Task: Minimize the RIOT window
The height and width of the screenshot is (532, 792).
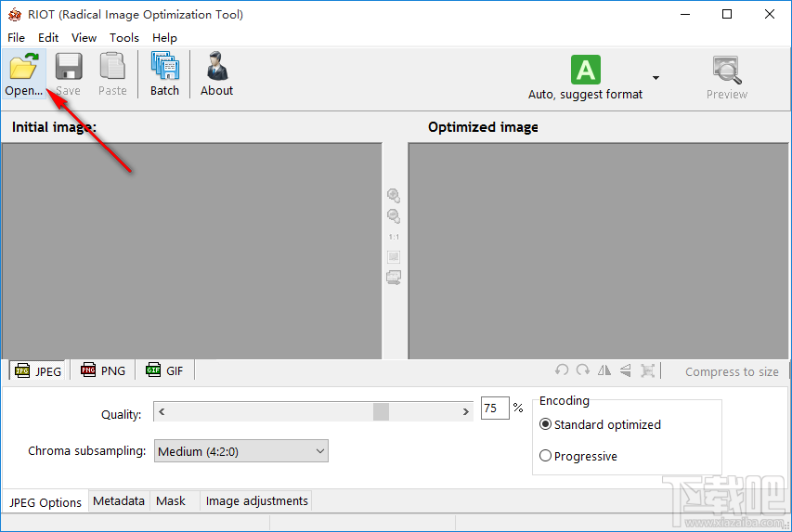Action: (x=685, y=15)
